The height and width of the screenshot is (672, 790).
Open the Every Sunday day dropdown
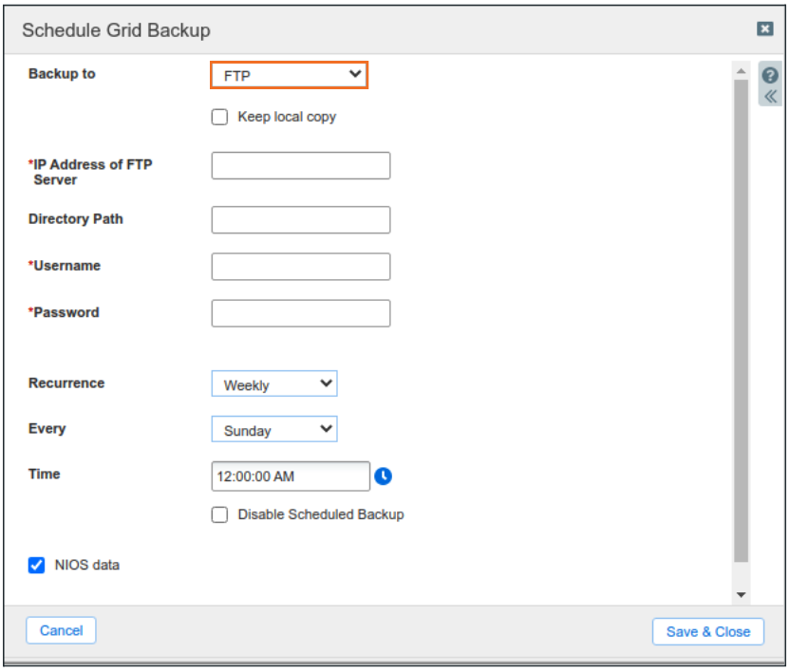(274, 430)
